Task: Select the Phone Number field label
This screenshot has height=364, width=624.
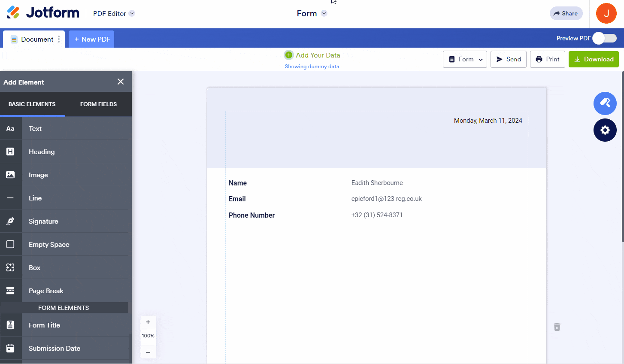Action: coord(251,215)
